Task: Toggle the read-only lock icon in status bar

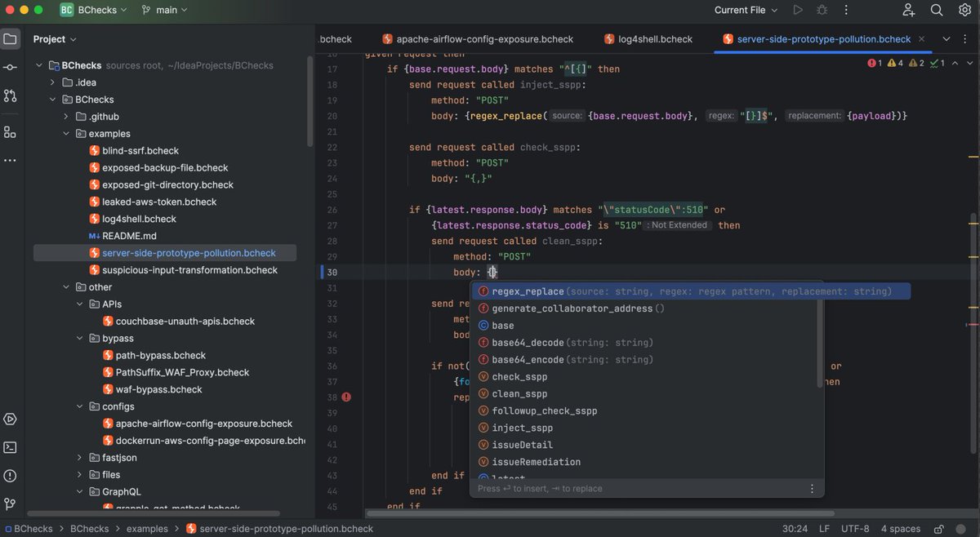Action: (939, 529)
